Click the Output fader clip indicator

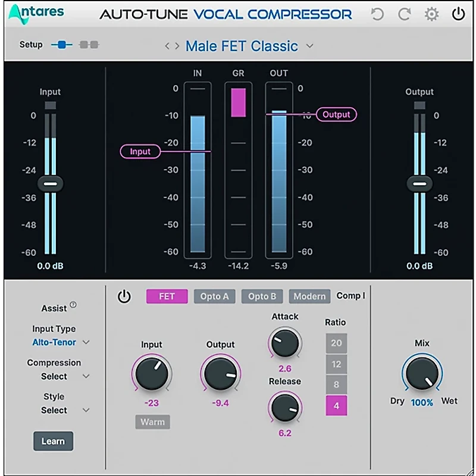(419, 105)
